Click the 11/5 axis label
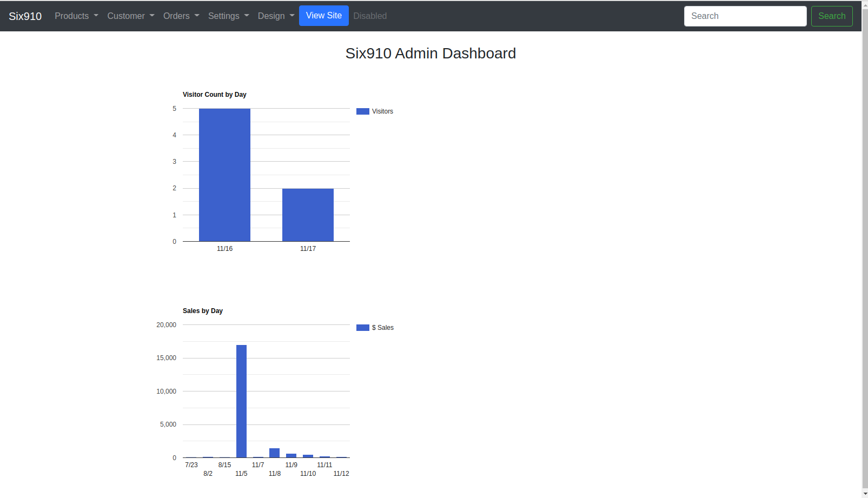The height and width of the screenshot is (498, 868). click(241, 474)
